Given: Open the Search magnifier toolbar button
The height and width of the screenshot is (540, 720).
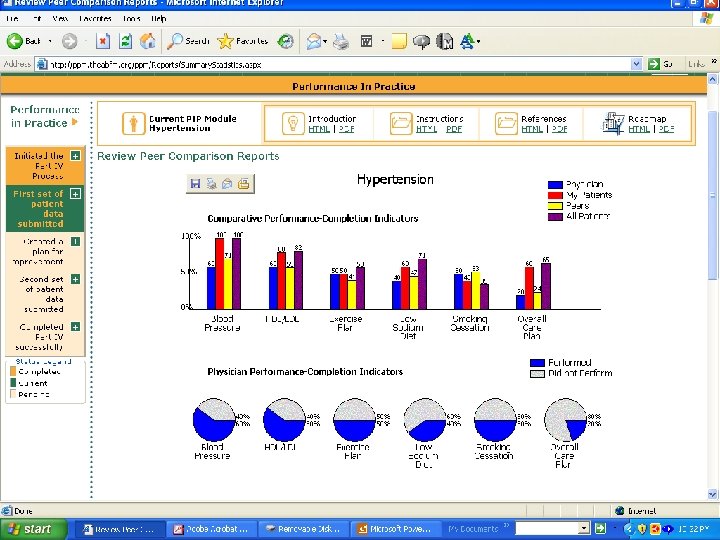Looking at the screenshot, I should pyautogui.click(x=188, y=41).
